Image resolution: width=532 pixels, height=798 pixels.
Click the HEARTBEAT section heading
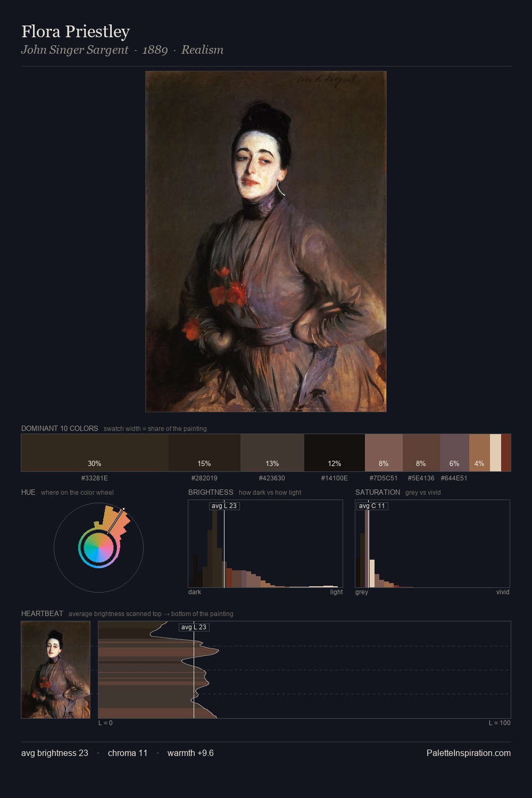pyautogui.click(x=42, y=613)
